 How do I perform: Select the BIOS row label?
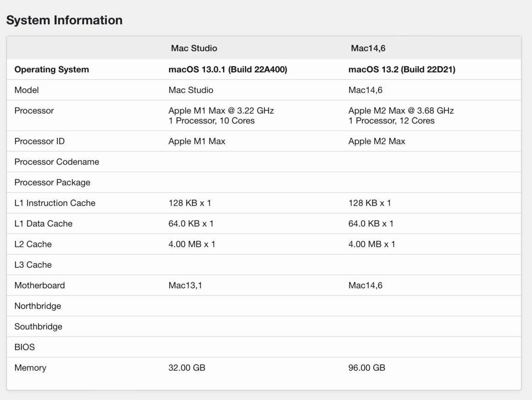tap(25, 347)
